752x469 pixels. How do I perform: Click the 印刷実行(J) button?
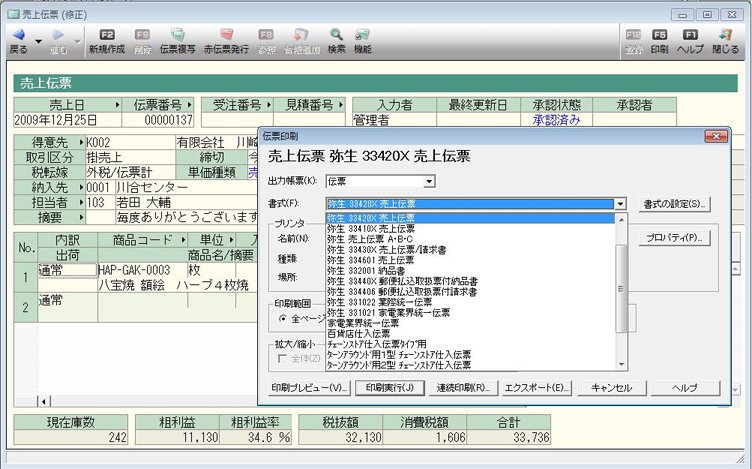(390, 388)
